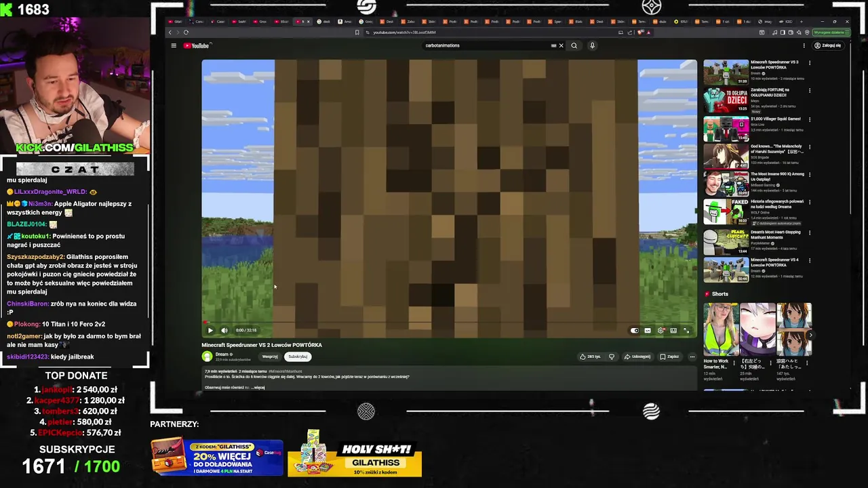Open the on-screen keyboard icon in search
Screen dimensions: 868x488
tap(553, 45)
